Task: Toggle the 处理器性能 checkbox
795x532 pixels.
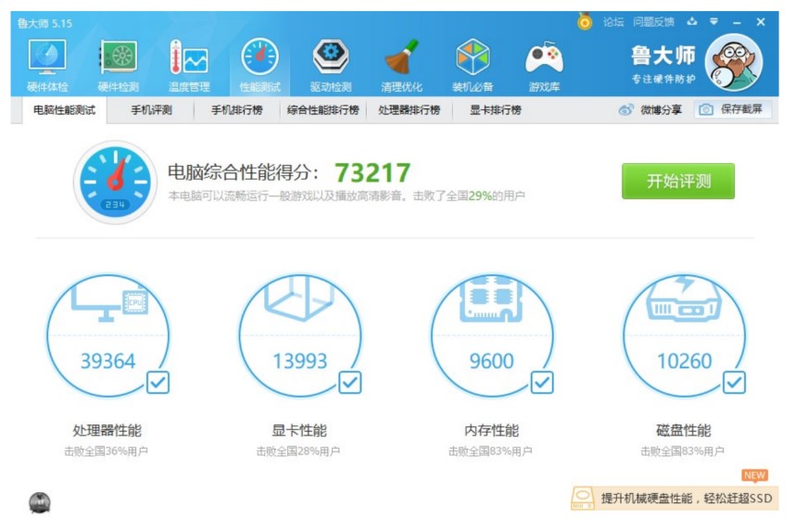Action: 158,383
